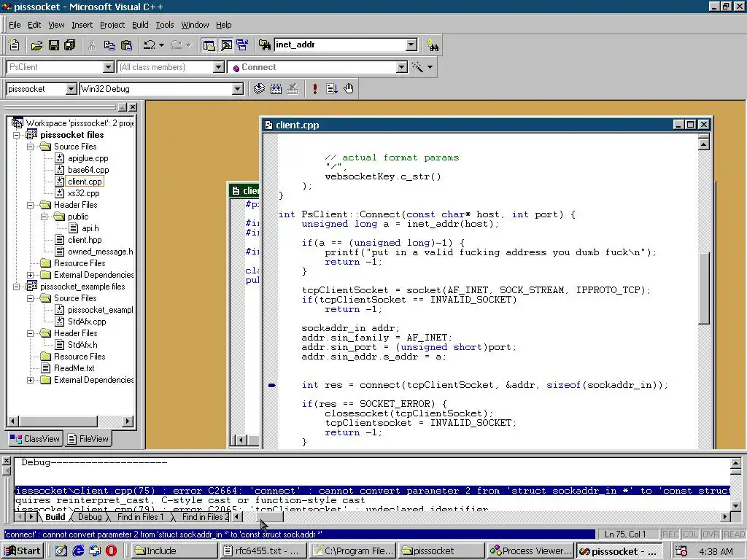Image resolution: width=747 pixels, height=560 pixels.
Task: Switch to Process Viewer taskbar button
Action: (x=531, y=551)
